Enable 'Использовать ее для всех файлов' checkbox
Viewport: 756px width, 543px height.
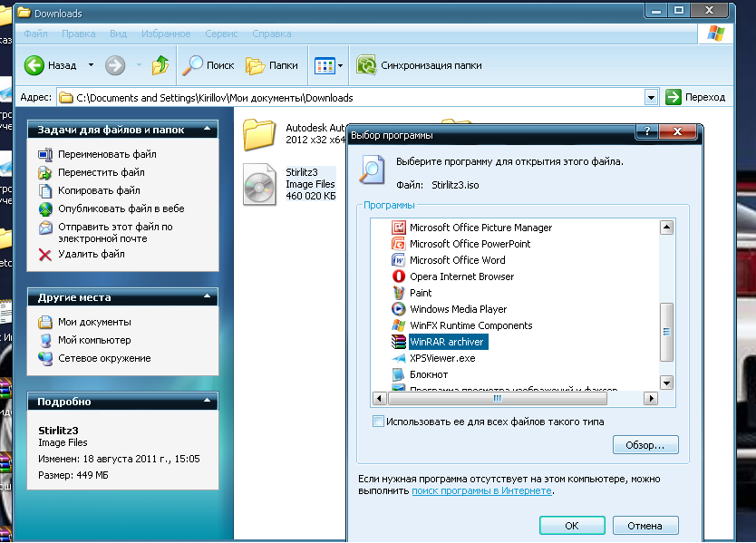click(378, 422)
